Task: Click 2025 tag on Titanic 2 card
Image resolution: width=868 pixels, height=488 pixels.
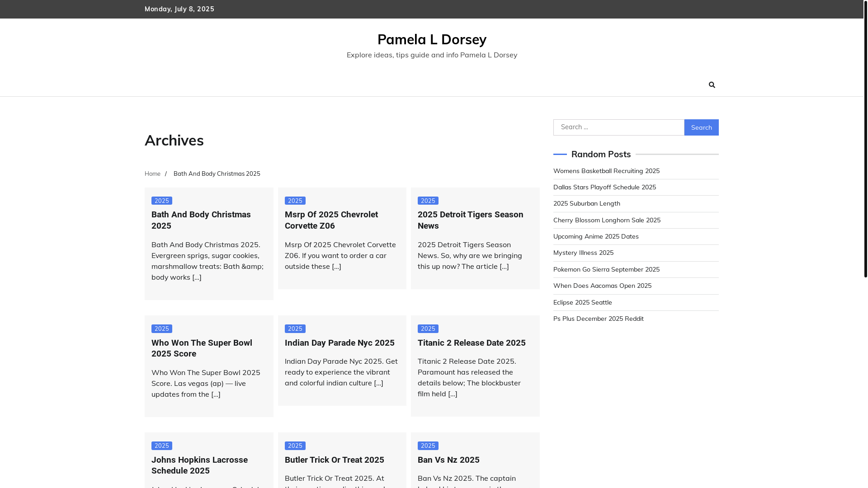Action: [x=428, y=329]
